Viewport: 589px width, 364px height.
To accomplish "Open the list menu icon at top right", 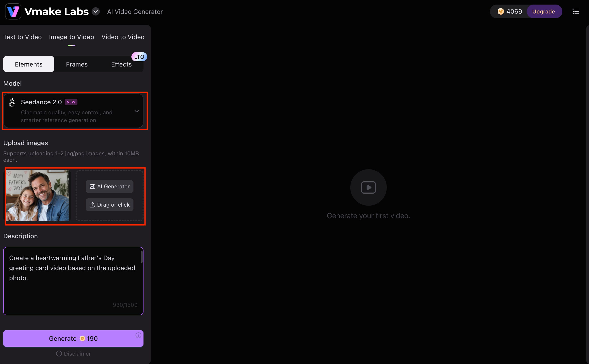I will coord(576,11).
